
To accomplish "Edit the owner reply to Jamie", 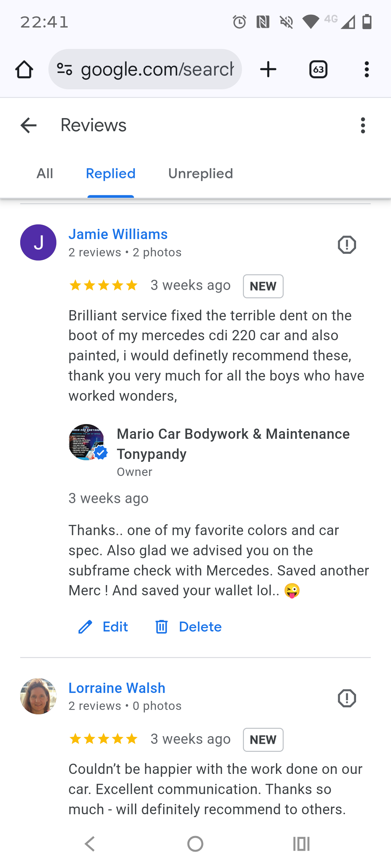I will pos(103,627).
